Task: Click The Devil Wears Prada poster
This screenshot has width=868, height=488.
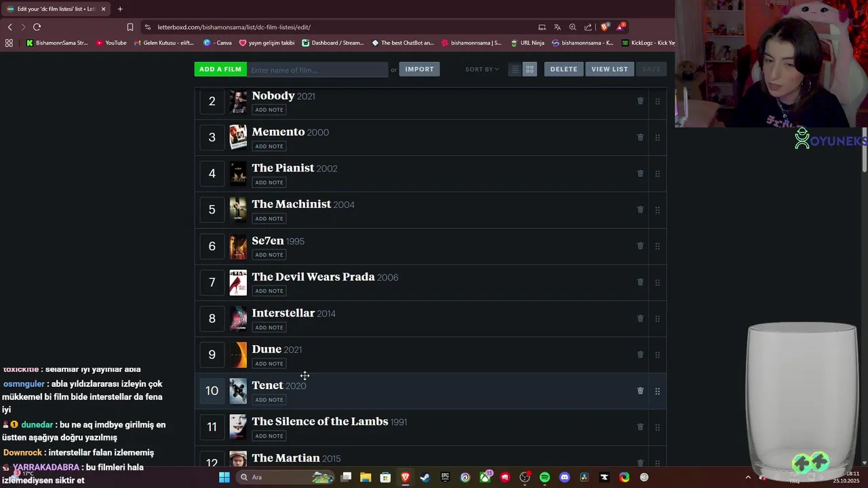Action: [x=238, y=282]
